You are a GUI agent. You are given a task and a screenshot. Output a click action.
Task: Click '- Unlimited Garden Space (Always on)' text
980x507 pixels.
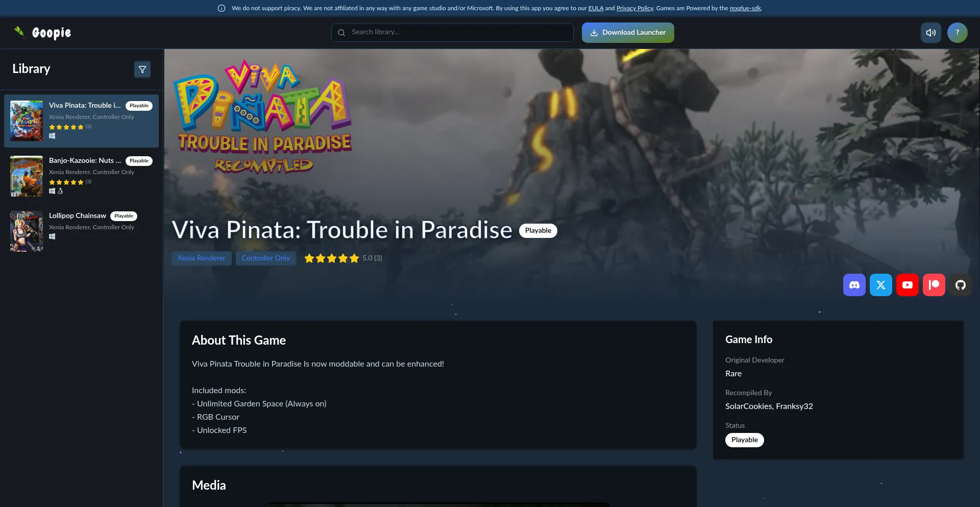(259, 404)
